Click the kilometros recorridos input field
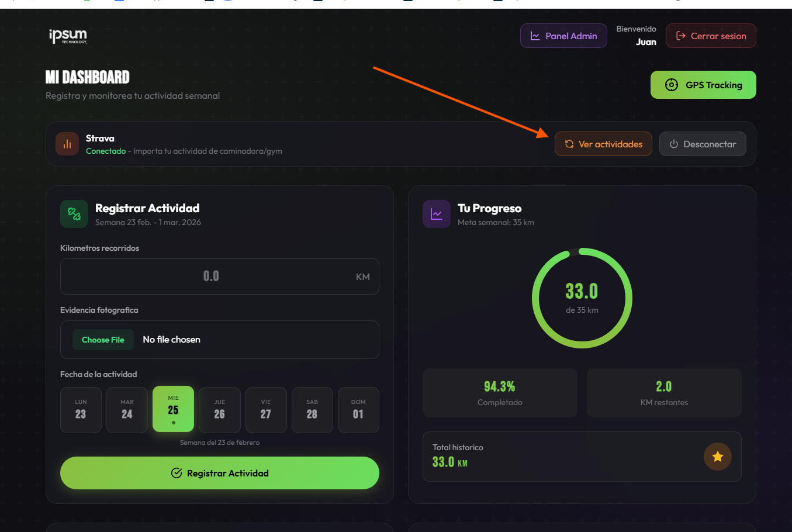The height and width of the screenshot is (532, 792). [x=219, y=276]
